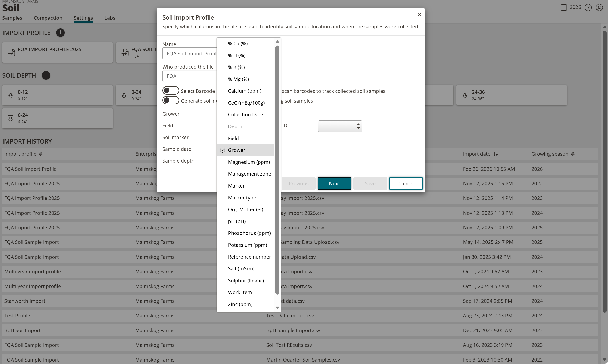The width and height of the screenshot is (608, 364).
Task: Select Field option in the dropdown list
Action: (245, 138)
